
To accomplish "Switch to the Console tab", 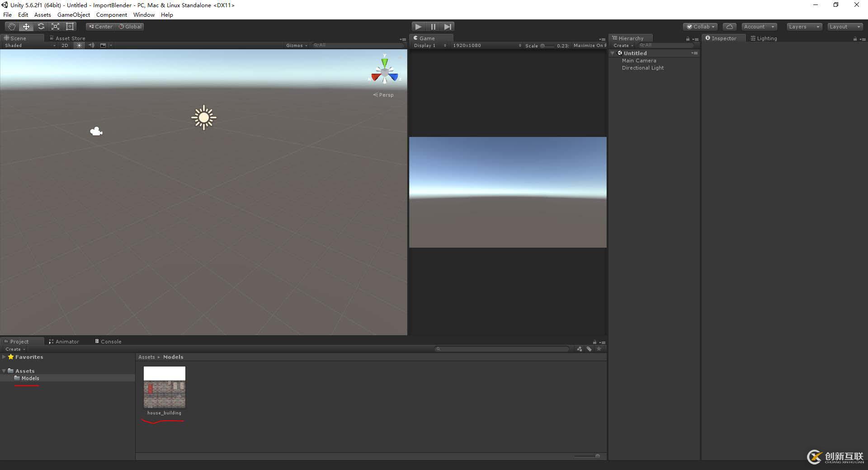I will 108,342.
